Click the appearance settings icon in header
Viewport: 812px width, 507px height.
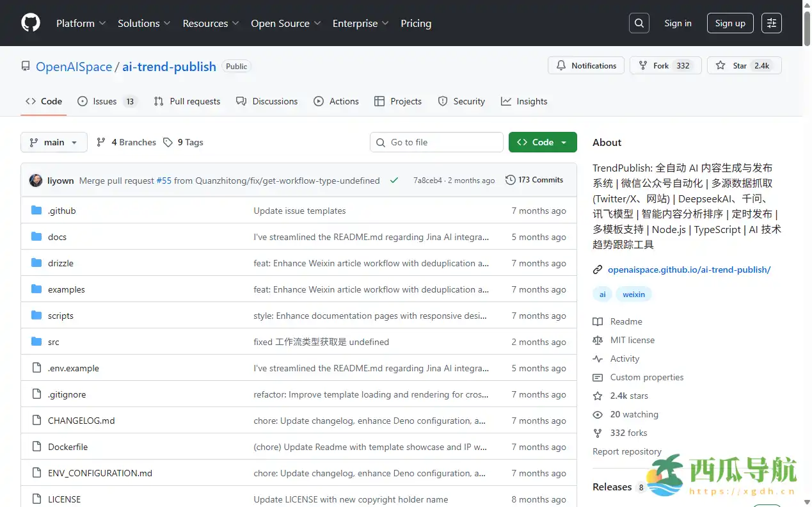tap(772, 23)
